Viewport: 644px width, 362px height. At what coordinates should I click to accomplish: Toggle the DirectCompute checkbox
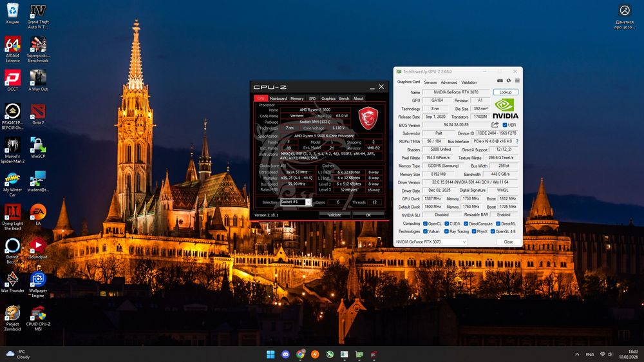[466, 224]
